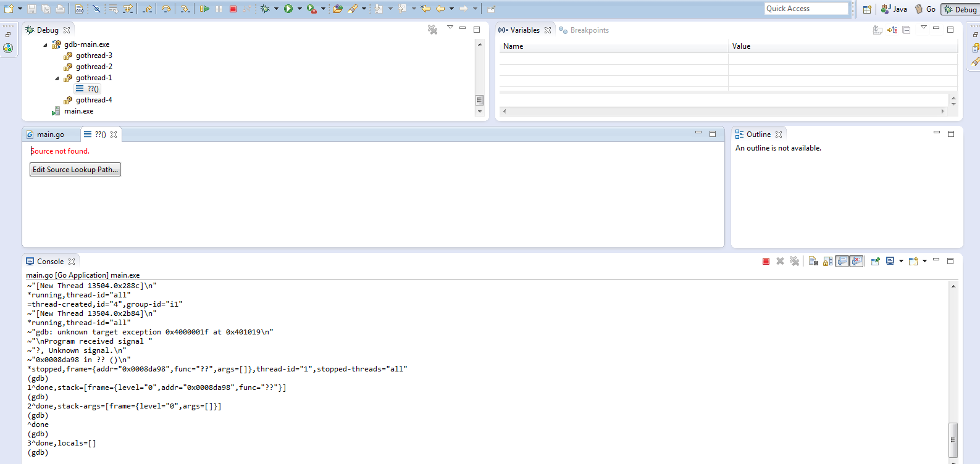Close the ??() editor tab
980x464 pixels.
click(114, 135)
